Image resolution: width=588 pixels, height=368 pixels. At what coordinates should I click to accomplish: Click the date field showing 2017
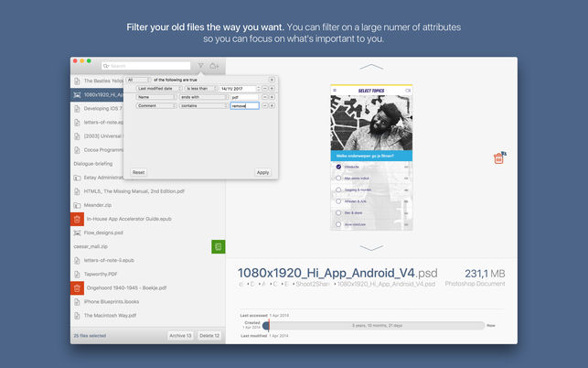tap(238, 89)
